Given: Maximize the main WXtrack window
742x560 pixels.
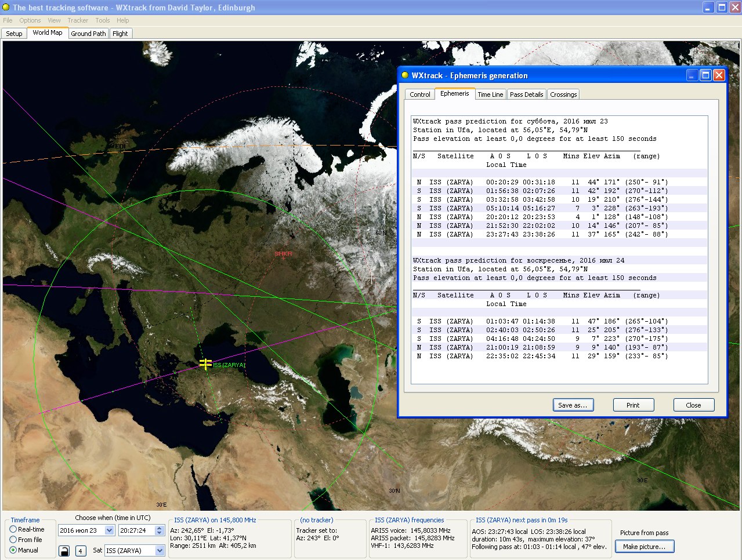Looking at the screenshot, I should tap(722, 8).
